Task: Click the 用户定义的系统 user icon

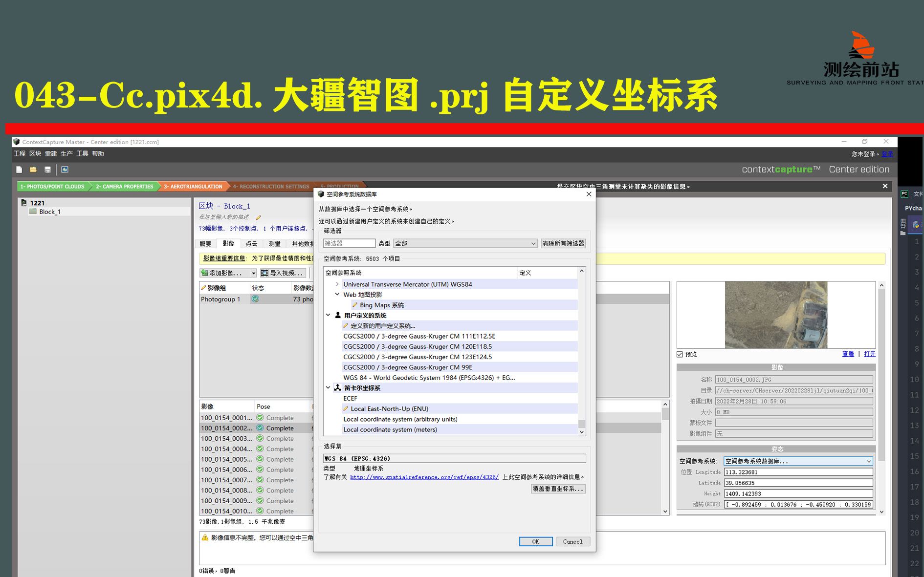Action: point(337,315)
